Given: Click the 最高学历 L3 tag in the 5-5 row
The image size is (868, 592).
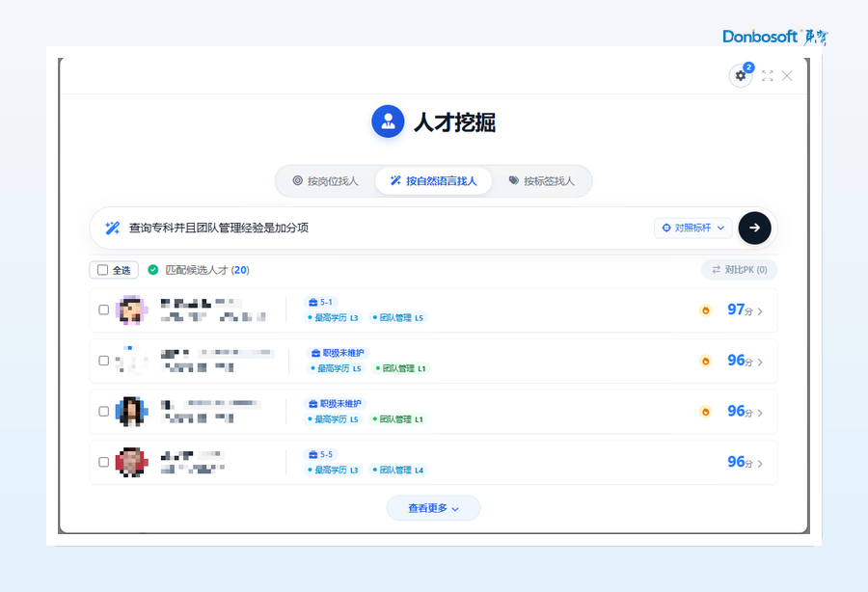Looking at the screenshot, I should coord(334,470).
